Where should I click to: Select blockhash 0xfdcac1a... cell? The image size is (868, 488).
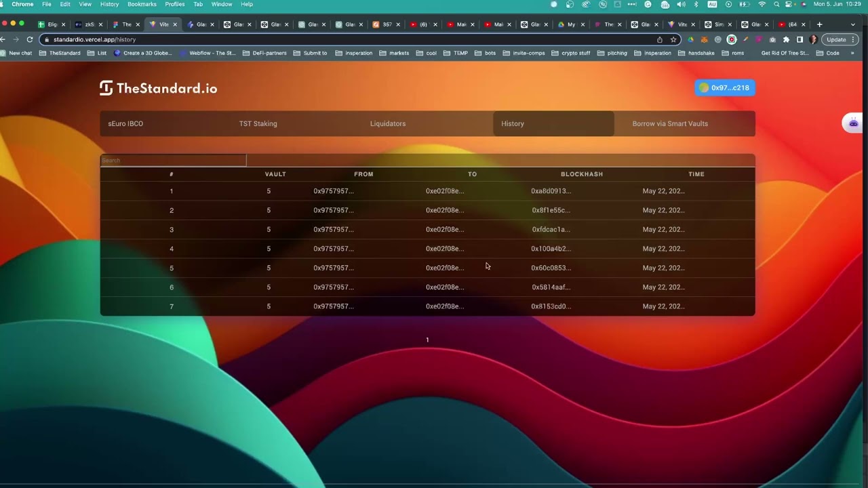(x=551, y=229)
